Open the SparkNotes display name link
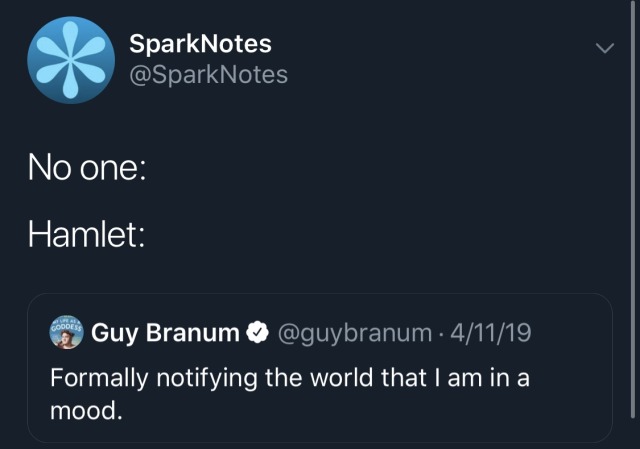The image size is (640, 449). pyautogui.click(x=200, y=44)
